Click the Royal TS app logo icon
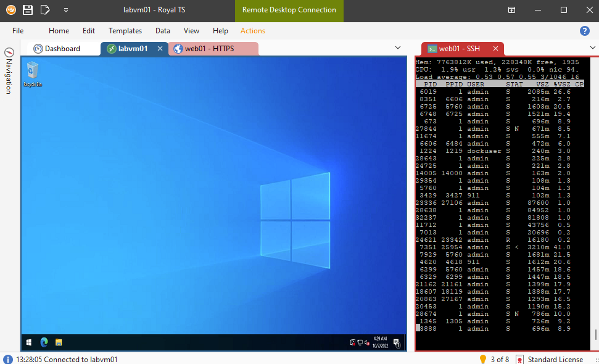 coord(10,10)
